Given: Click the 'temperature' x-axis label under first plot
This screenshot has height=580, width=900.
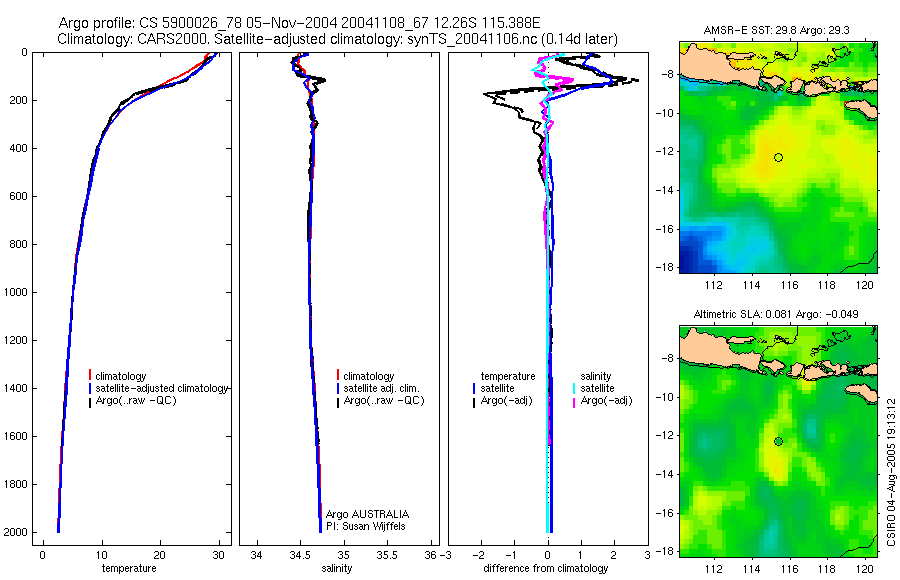Looking at the screenshot, I should click(129, 569).
